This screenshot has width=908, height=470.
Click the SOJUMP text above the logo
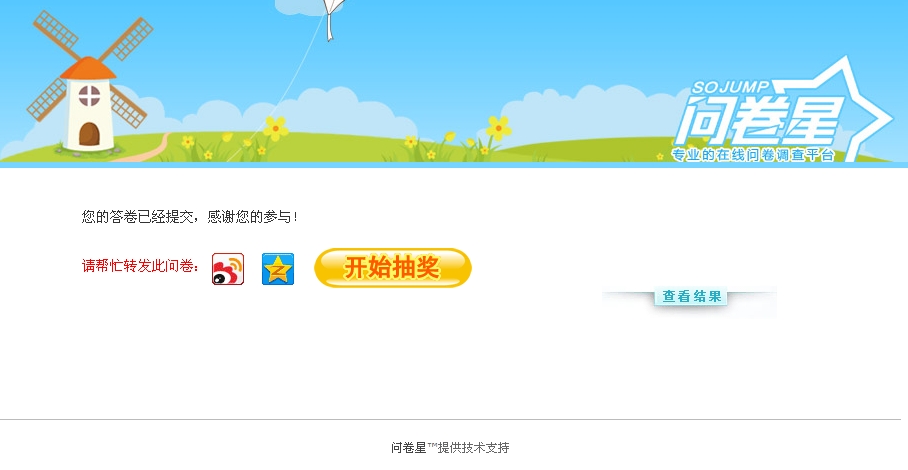point(730,87)
